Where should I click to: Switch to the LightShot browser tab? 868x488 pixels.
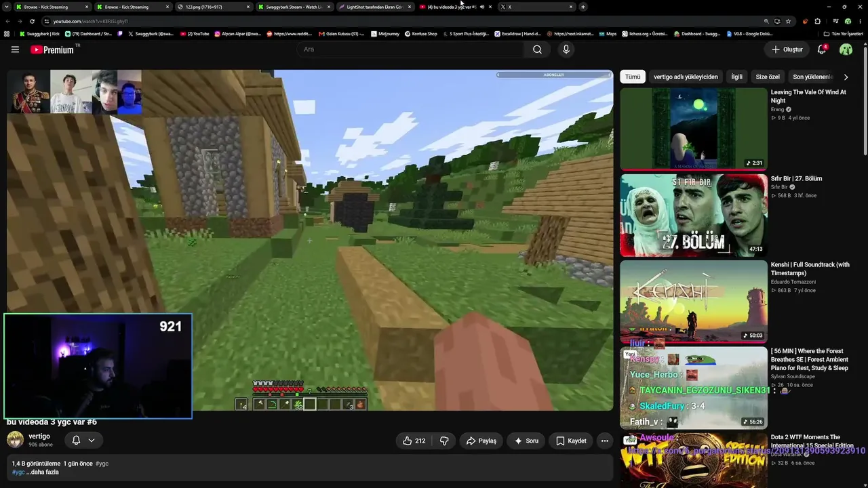(374, 7)
